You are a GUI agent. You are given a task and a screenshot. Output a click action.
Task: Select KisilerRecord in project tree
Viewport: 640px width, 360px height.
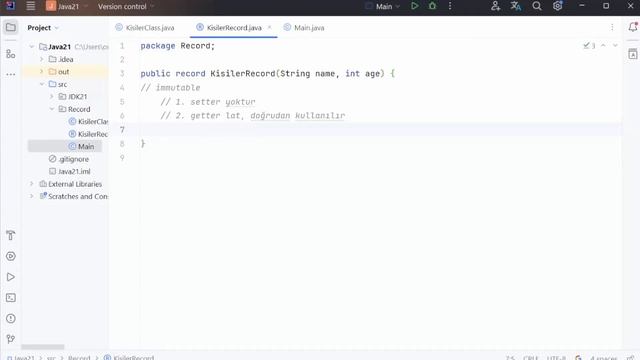click(x=89, y=134)
